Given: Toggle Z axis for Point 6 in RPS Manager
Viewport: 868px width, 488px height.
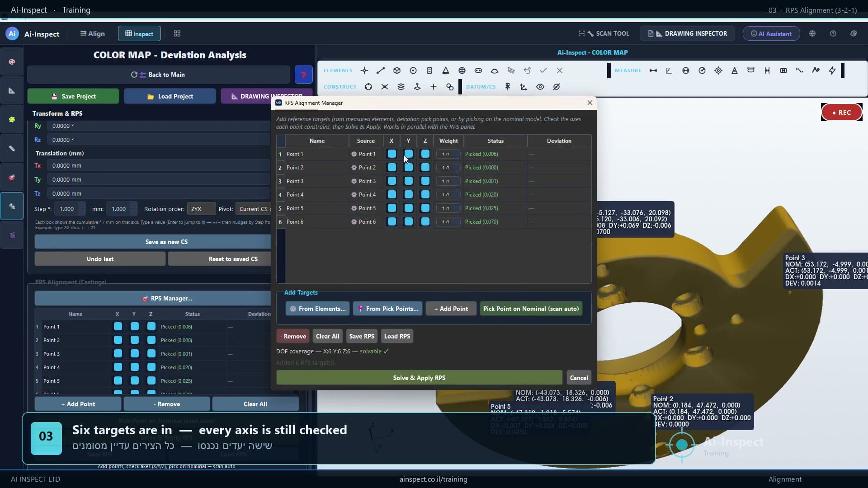Looking at the screenshot, I should tap(425, 222).
